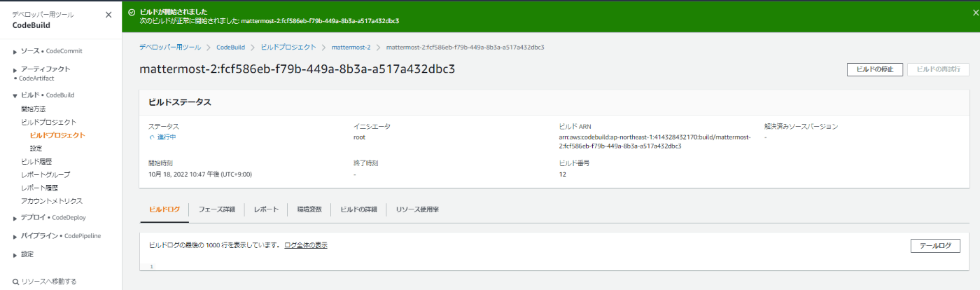Close the CodeBuild side navigation panel
The image size is (980, 290).
pyautogui.click(x=108, y=15)
